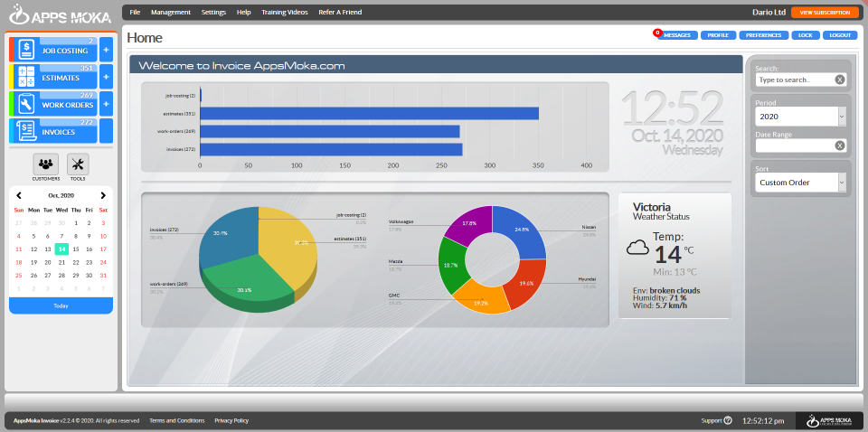Open the Training Videos menu
The height and width of the screenshot is (432, 868).
pos(285,12)
